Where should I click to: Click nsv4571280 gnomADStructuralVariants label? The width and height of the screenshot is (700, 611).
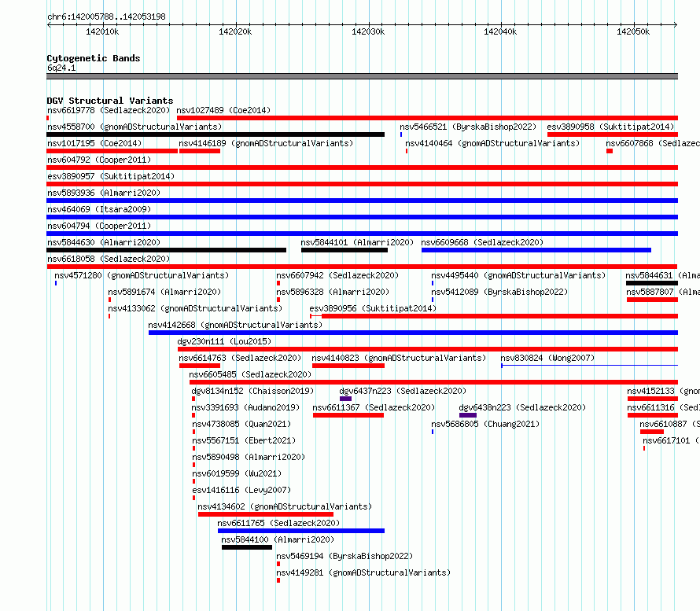pos(142,275)
